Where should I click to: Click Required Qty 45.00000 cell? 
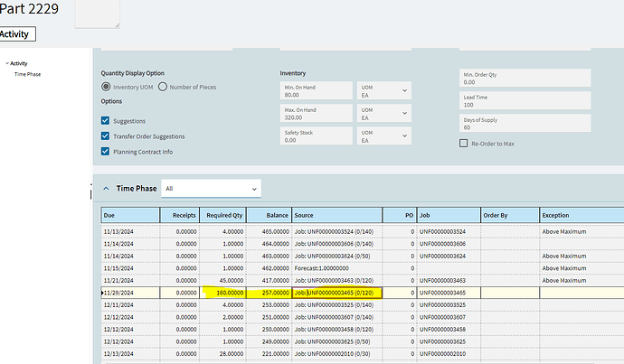pyautogui.click(x=222, y=281)
